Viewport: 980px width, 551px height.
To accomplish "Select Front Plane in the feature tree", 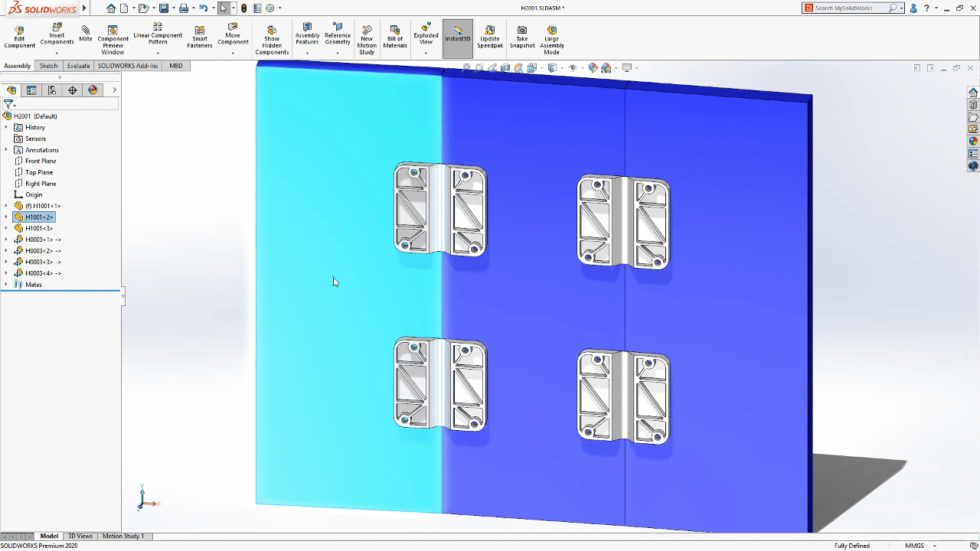I will click(41, 161).
